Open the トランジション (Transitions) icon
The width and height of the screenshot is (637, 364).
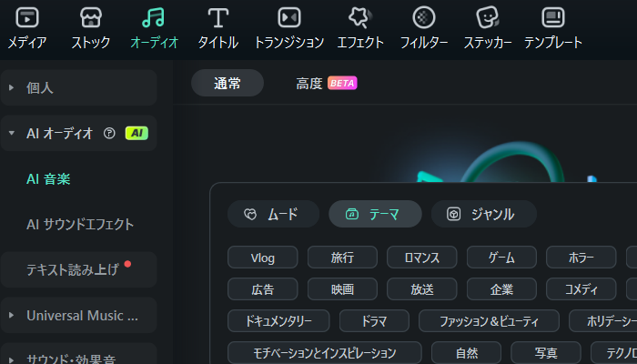pos(288,18)
